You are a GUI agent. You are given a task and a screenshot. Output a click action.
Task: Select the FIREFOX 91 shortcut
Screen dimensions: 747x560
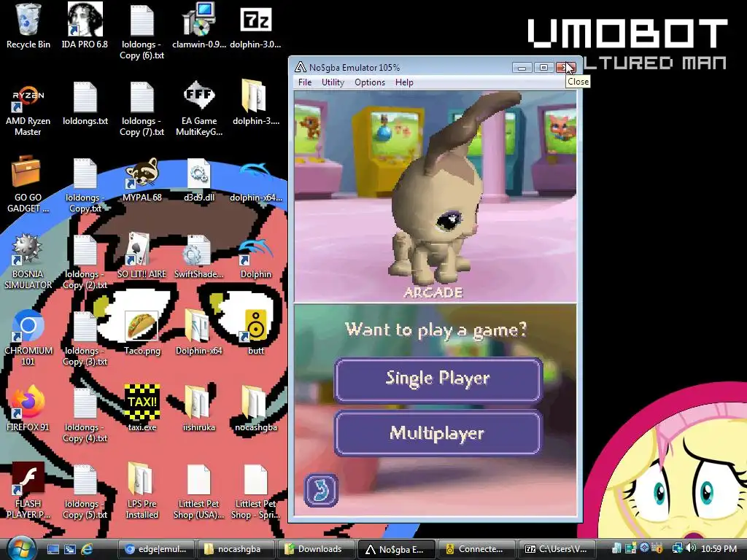[28, 410]
